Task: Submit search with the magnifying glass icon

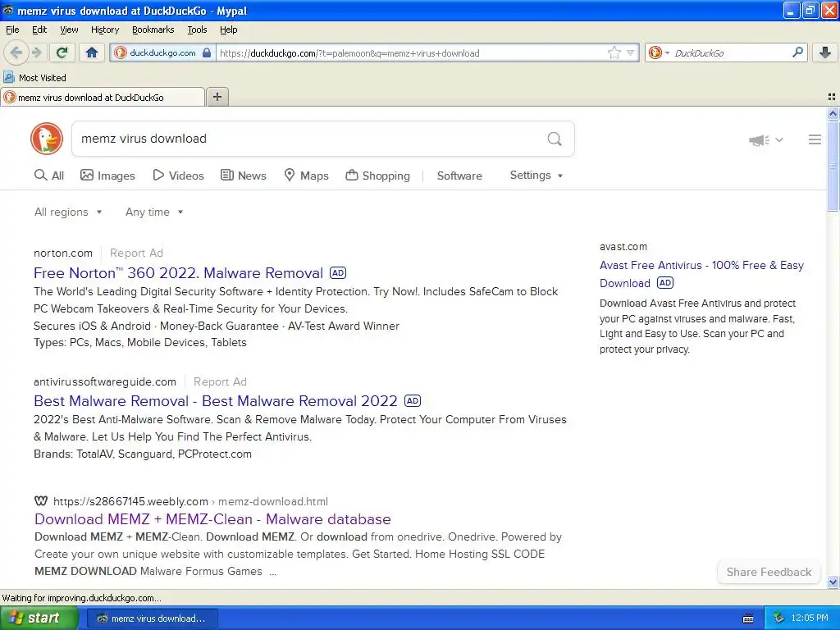Action: tap(555, 139)
